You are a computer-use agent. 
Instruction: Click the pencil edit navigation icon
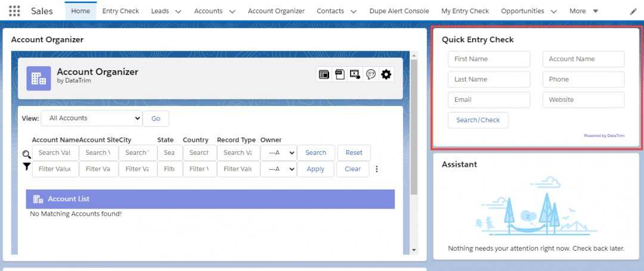pyautogui.click(x=633, y=11)
